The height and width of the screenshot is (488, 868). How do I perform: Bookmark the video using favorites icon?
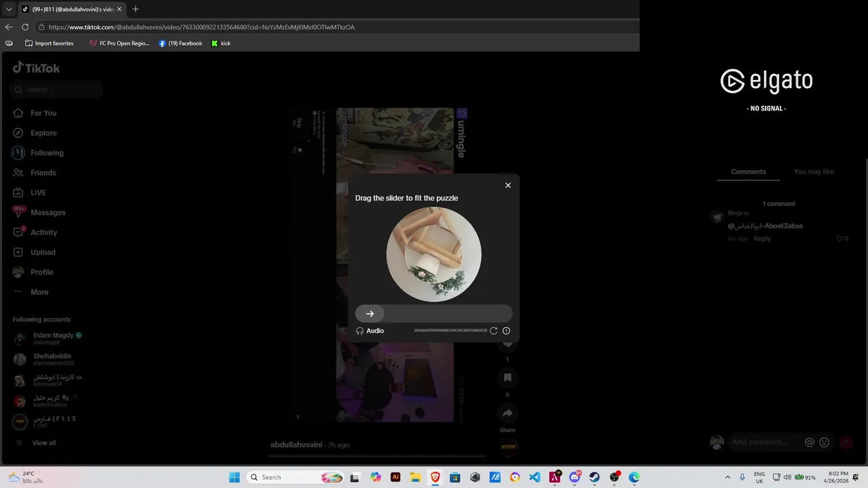(x=507, y=378)
